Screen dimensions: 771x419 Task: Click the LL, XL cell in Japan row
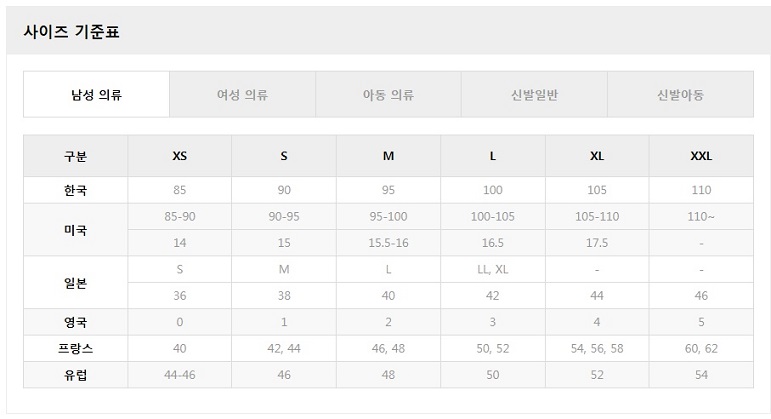point(493,270)
